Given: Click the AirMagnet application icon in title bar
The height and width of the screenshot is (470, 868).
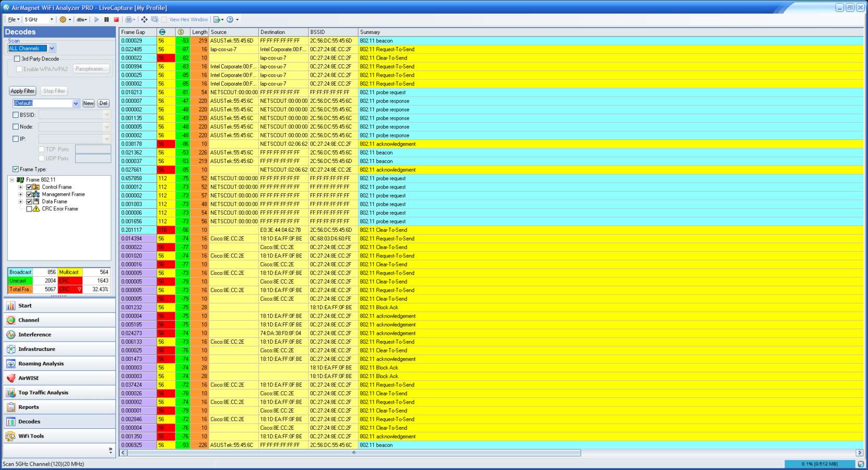Looking at the screenshot, I should pos(6,7).
